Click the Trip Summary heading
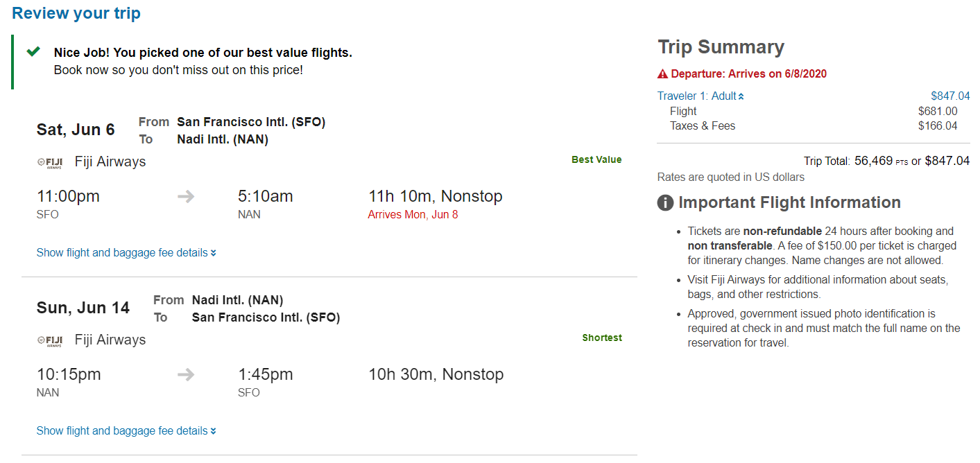Image resolution: width=980 pixels, height=463 pixels. pyautogui.click(x=721, y=47)
